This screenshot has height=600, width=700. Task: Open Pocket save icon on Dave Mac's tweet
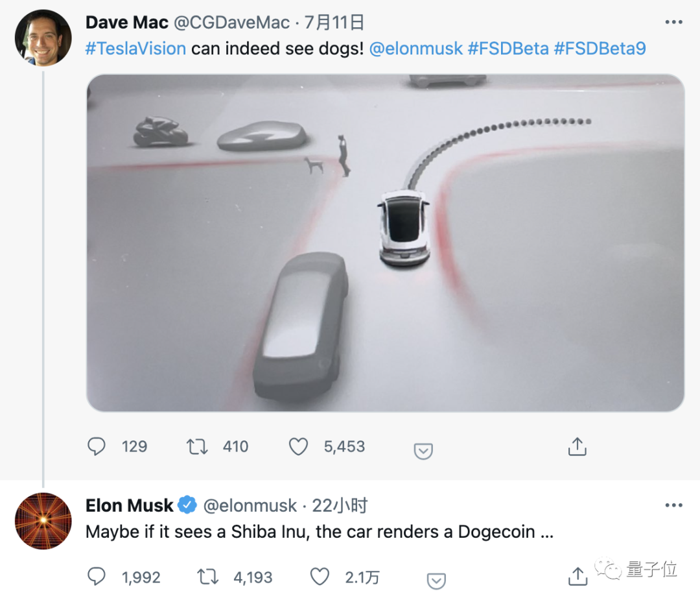point(423,451)
